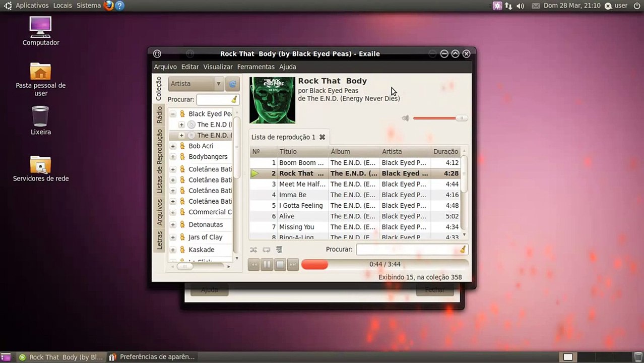Click the green now-playing arrow icon
The height and width of the screenshot is (363, 644).
tap(255, 173)
